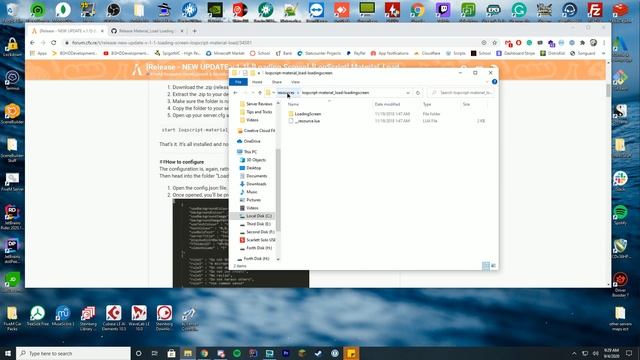Open the Spotify desktop shortcut

[620, 215]
